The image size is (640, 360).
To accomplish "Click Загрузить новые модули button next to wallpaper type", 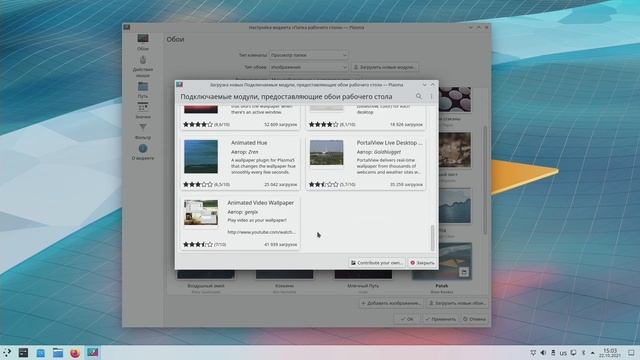I will pos(385,67).
